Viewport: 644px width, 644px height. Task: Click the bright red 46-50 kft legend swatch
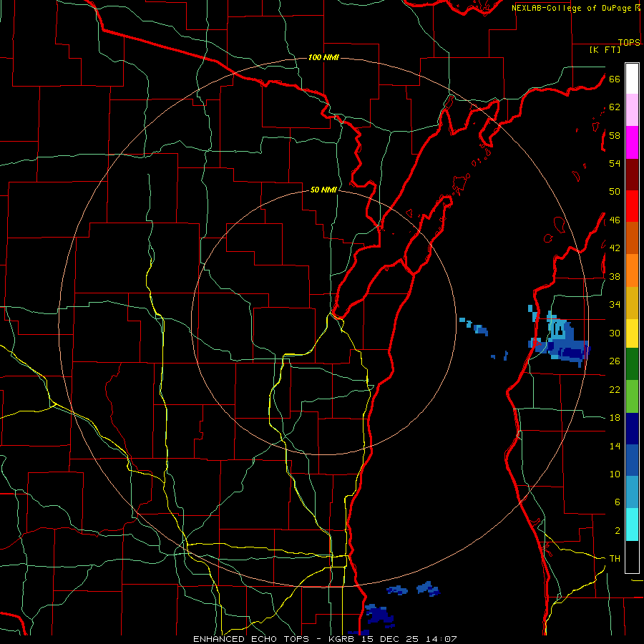[x=632, y=206]
